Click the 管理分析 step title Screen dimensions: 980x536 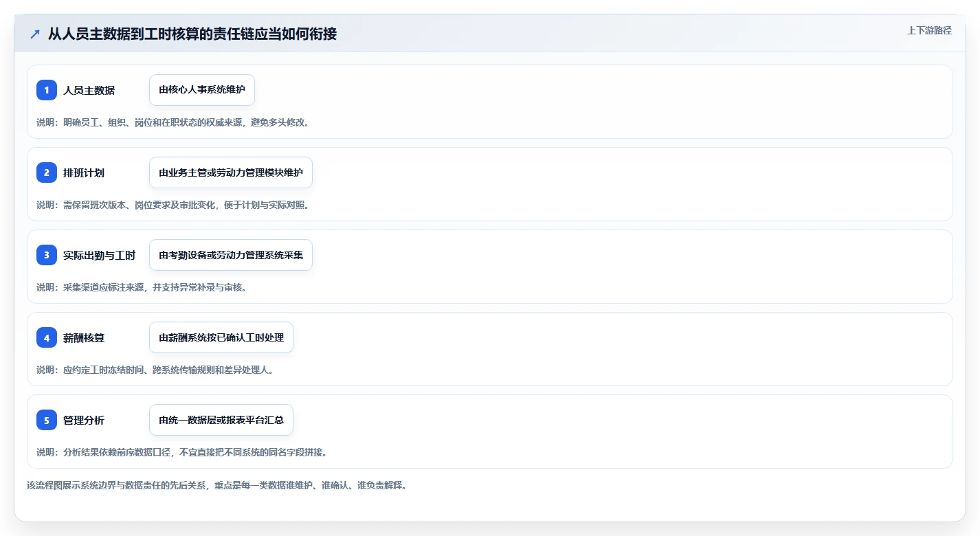click(x=84, y=420)
